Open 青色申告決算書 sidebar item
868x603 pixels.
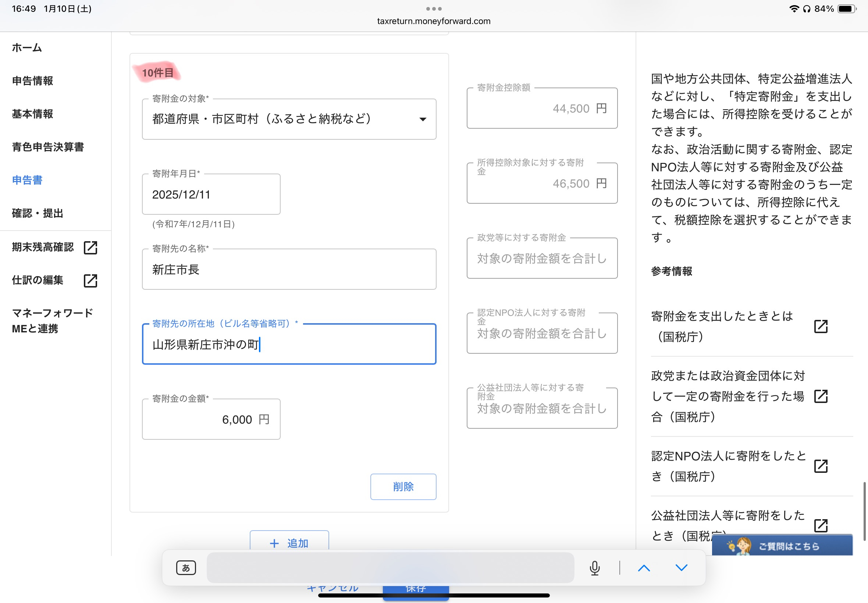[x=48, y=147]
